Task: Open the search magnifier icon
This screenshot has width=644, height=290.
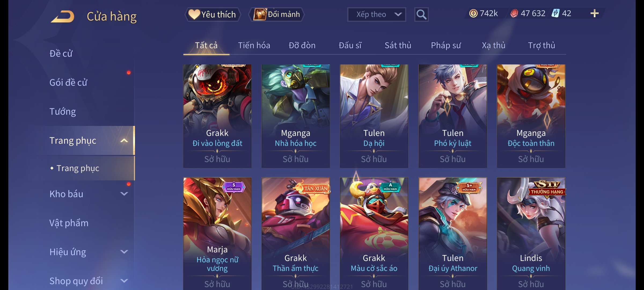Action: click(x=421, y=15)
